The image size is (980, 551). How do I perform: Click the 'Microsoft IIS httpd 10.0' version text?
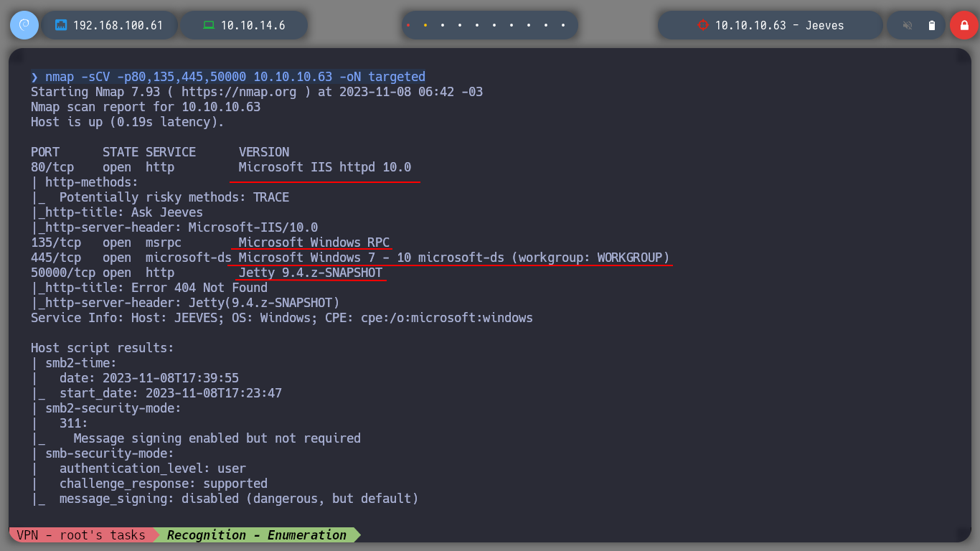click(325, 167)
